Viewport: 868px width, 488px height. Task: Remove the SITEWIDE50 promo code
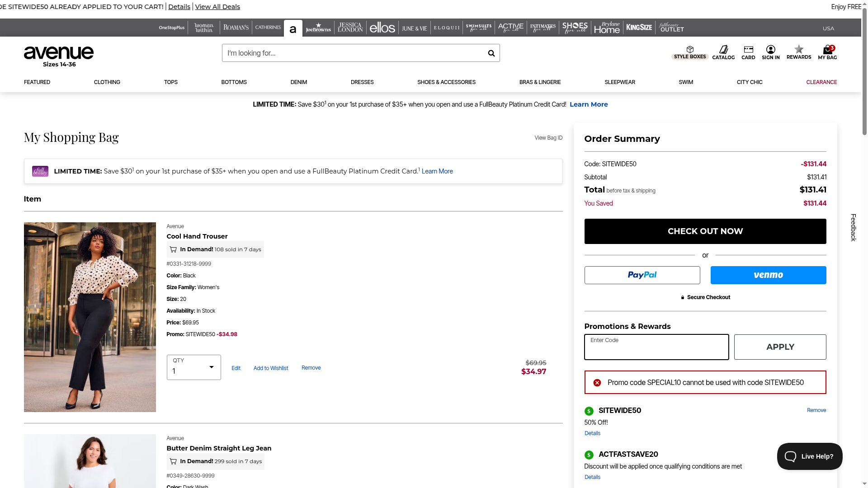[x=816, y=410]
